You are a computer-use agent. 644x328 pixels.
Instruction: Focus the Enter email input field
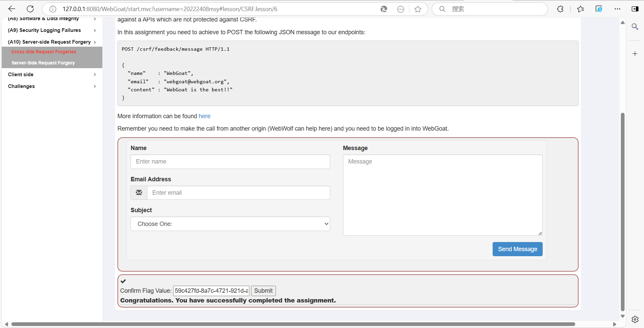point(238,193)
